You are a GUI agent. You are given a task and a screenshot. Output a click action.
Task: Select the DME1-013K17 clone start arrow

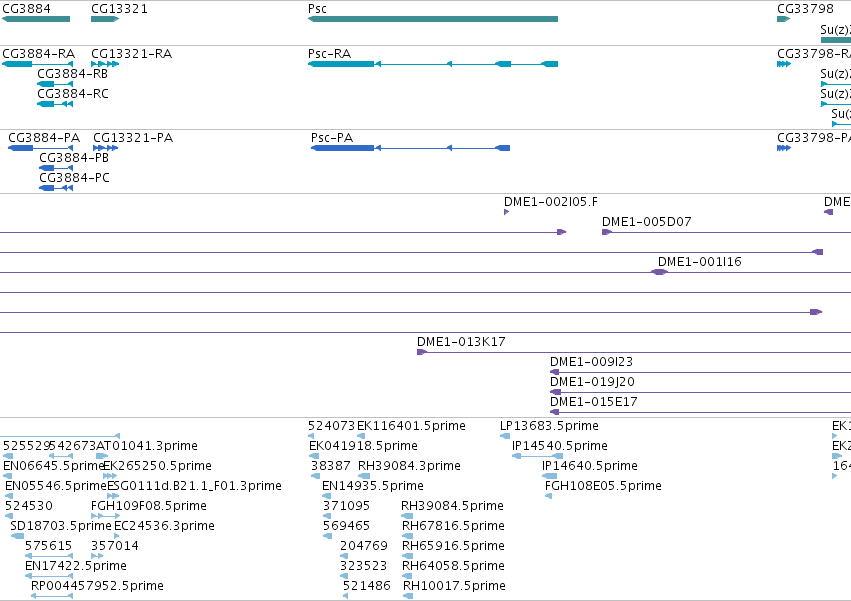422,352
